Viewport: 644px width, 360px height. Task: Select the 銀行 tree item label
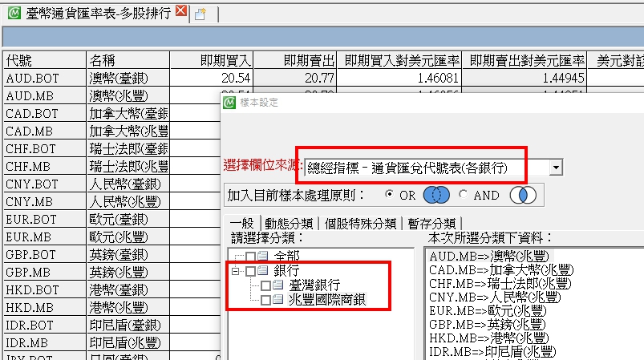point(286,270)
